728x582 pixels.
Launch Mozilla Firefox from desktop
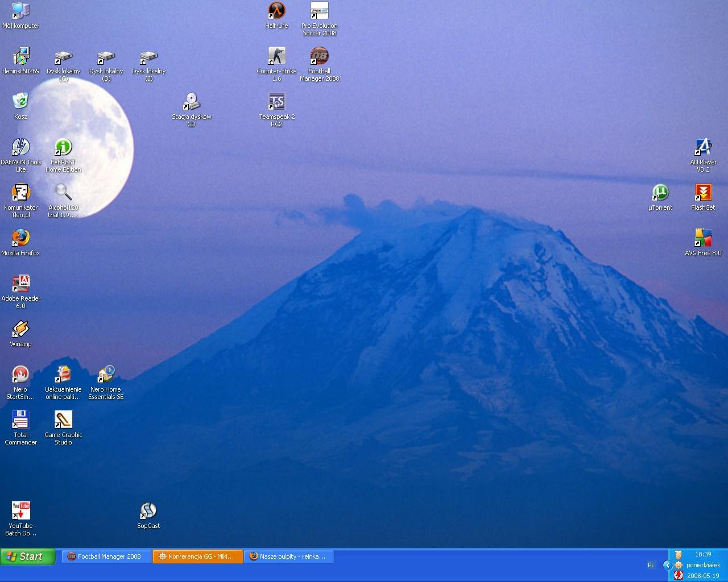click(20, 243)
